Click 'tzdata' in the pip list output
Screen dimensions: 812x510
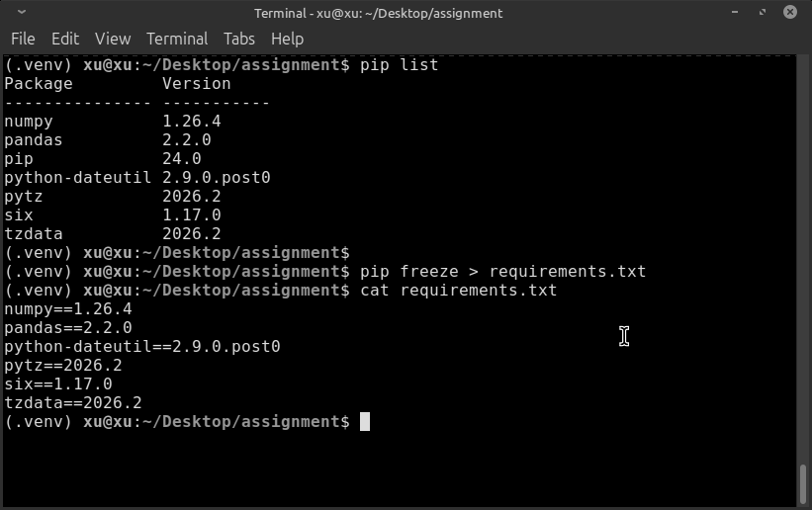pos(34,234)
